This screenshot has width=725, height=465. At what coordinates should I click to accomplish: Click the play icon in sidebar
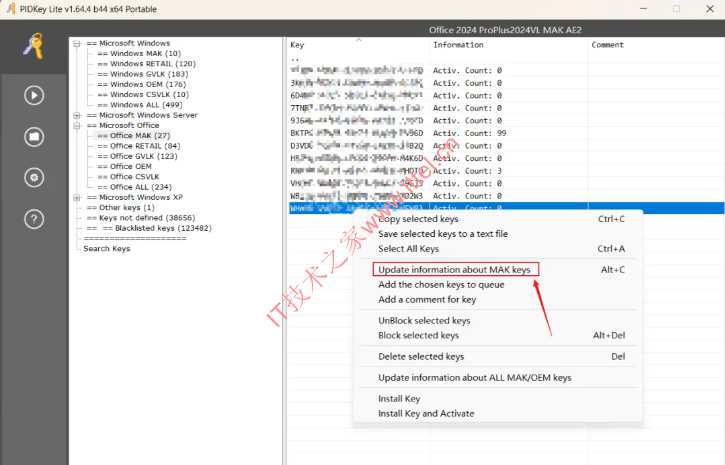[34, 96]
